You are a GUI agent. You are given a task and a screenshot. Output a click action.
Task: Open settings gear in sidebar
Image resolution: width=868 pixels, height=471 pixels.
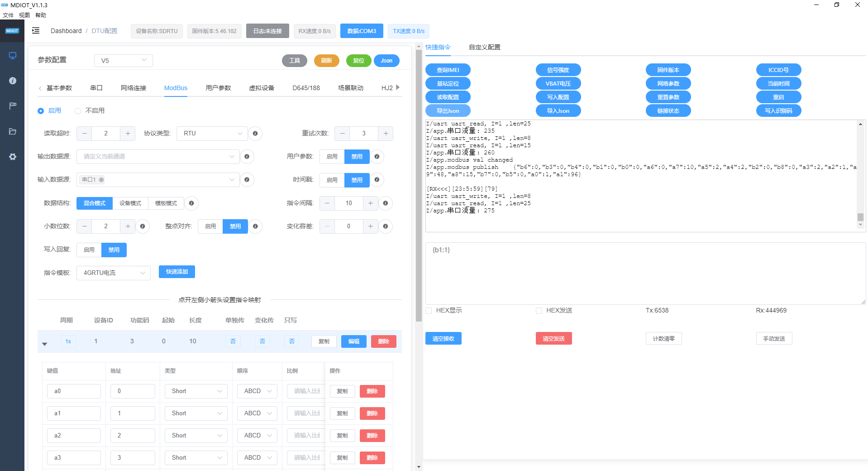click(x=13, y=157)
